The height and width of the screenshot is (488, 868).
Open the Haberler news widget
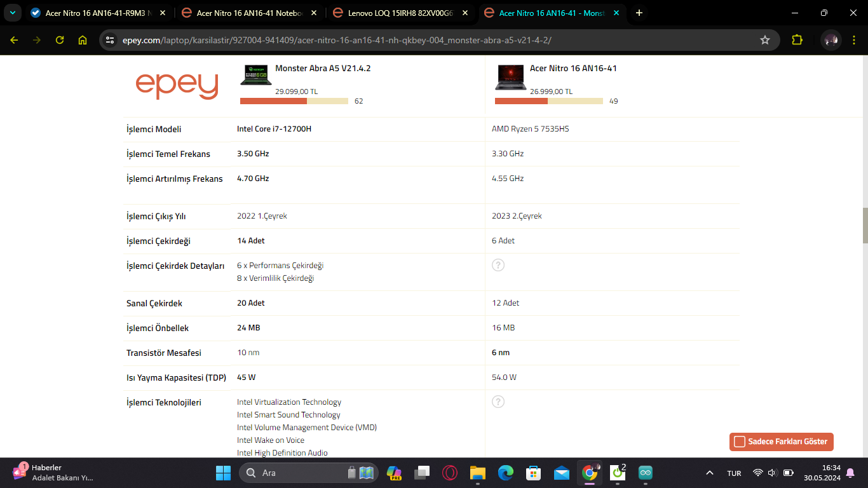[53, 473]
